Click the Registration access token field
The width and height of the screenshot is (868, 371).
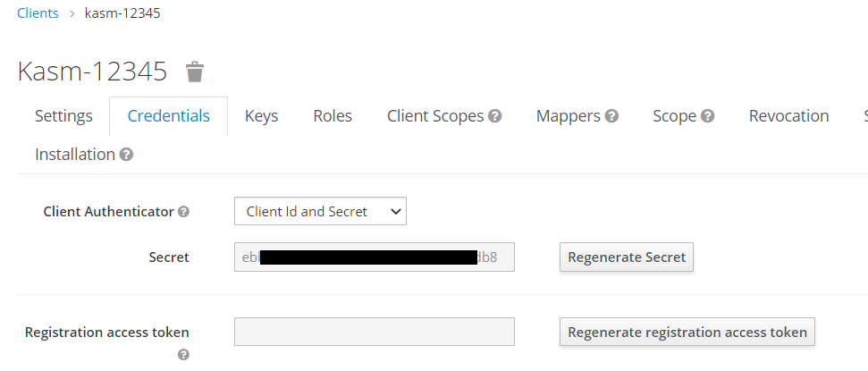(374, 332)
